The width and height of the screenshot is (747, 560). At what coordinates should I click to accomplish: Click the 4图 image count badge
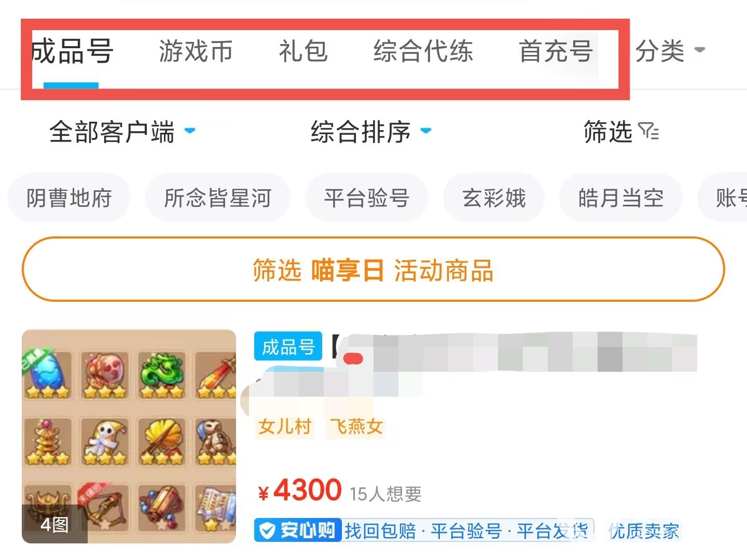pyautogui.click(x=54, y=524)
